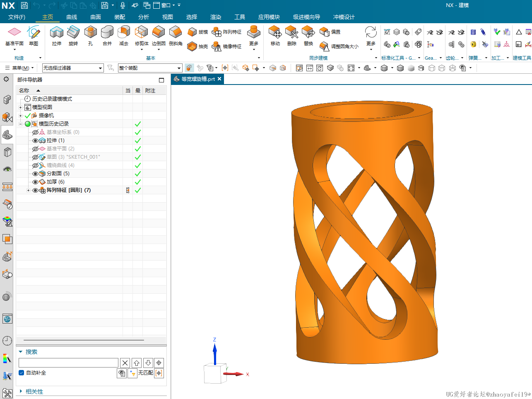
Task: Open the 整个装配 scope dropdown
Action: [150, 68]
